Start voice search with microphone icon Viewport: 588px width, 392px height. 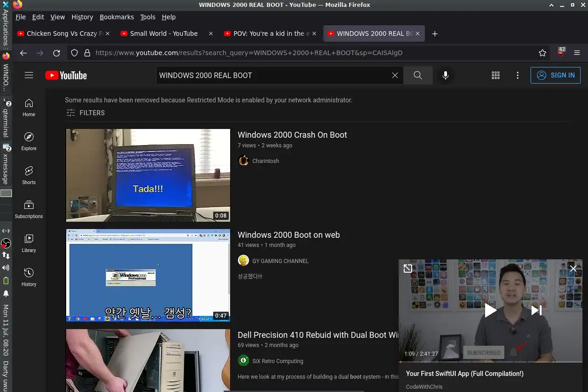[x=445, y=75]
